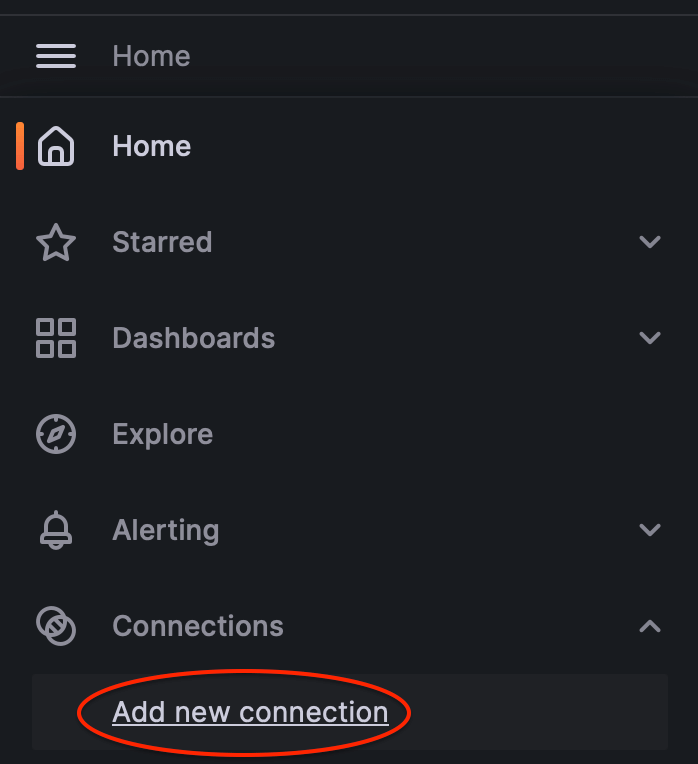Image resolution: width=698 pixels, height=764 pixels.
Task: Click the Add new connection link
Action: [250, 712]
